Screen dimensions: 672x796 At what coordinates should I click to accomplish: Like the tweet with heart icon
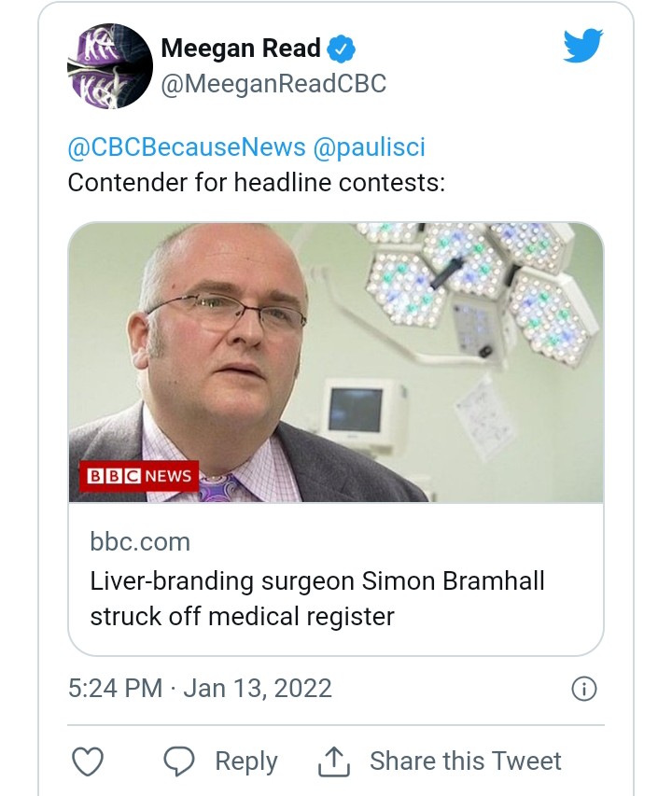click(88, 761)
